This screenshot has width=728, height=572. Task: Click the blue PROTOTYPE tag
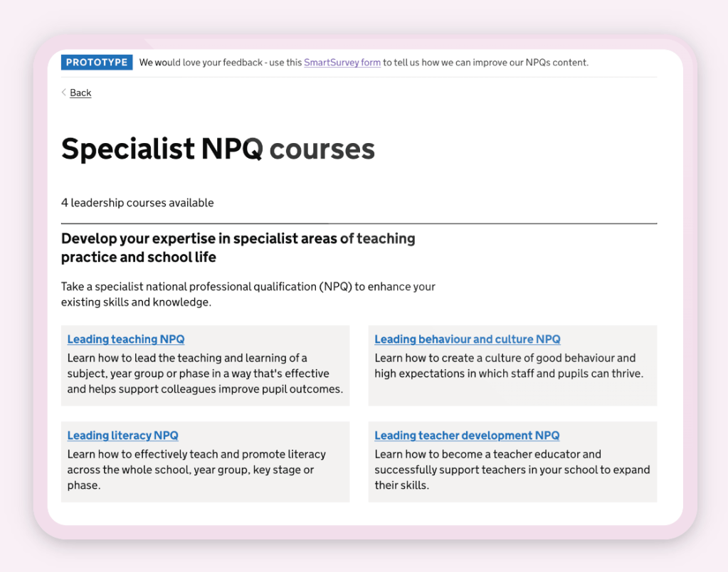pos(97,63)
